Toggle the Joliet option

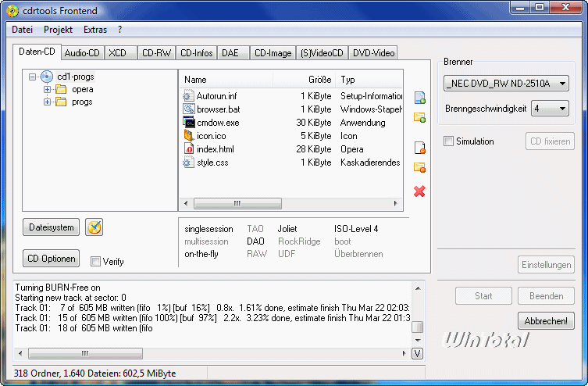[x=287, y=229]
